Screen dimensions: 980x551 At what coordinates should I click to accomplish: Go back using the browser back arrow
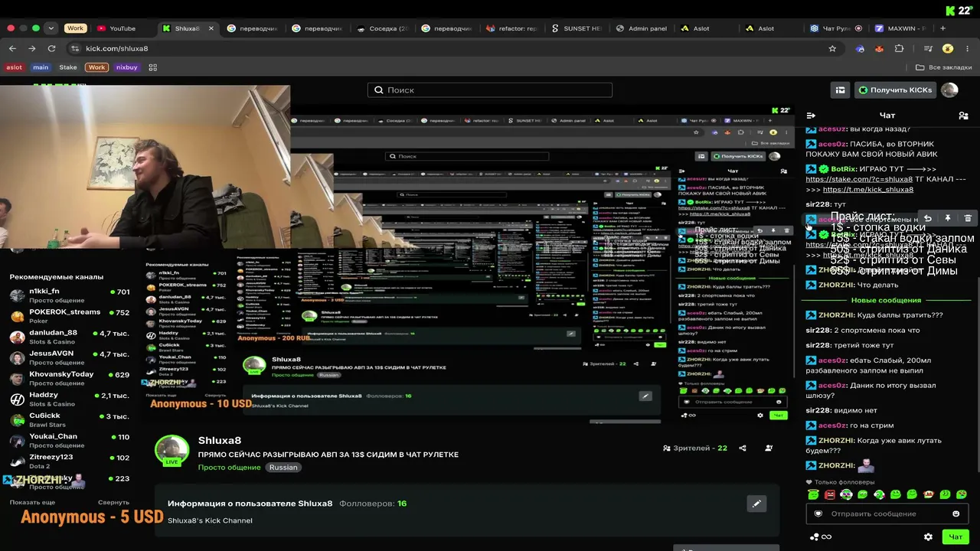click(x=12, y=48)
